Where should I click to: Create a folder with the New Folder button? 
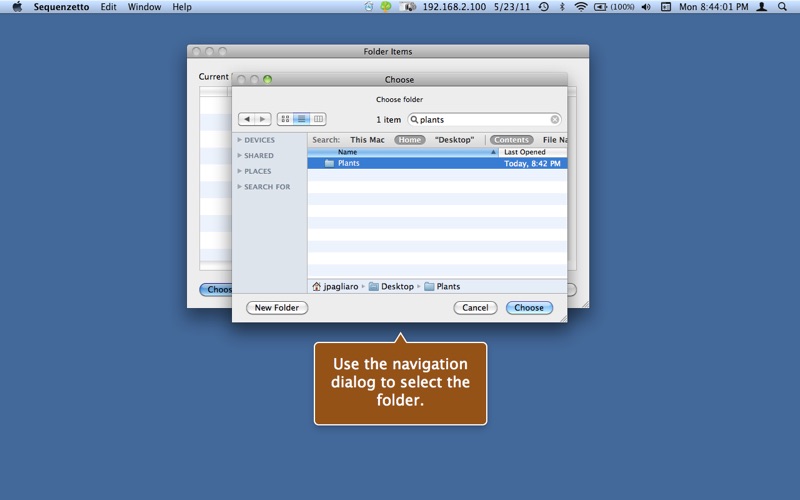pyautogui.click(x=277, y=308)
